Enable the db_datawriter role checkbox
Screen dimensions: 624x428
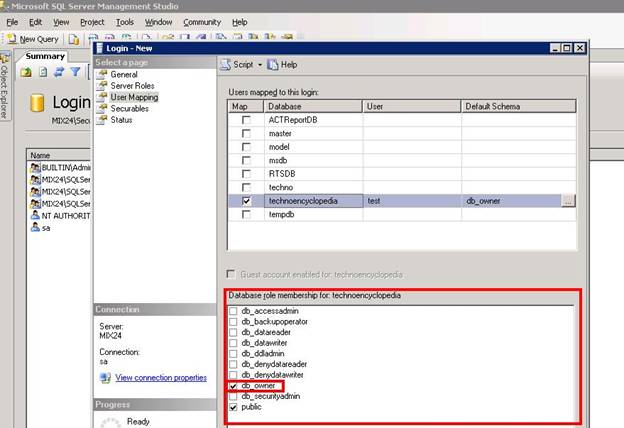point(233,343)
